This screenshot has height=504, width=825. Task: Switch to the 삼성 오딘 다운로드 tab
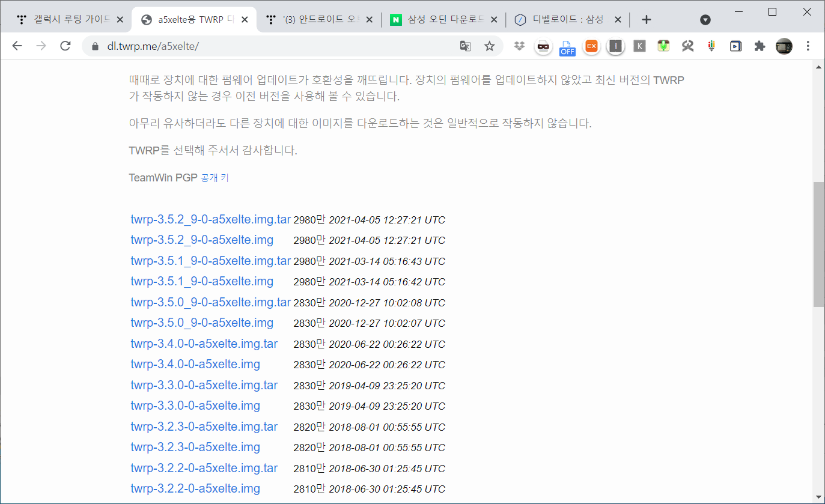[x=443, y=20]
